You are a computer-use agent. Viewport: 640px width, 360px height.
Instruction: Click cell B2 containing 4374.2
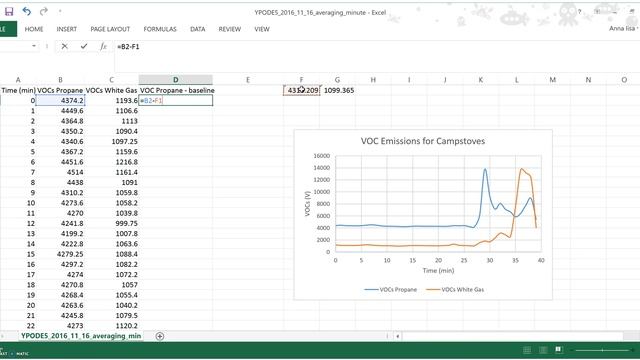click(60, 100)
